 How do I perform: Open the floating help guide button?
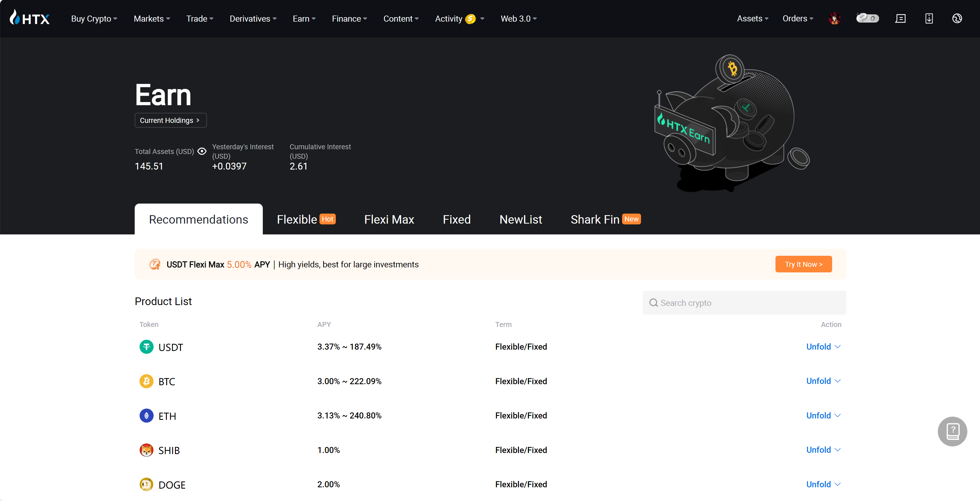pos(952,431)
